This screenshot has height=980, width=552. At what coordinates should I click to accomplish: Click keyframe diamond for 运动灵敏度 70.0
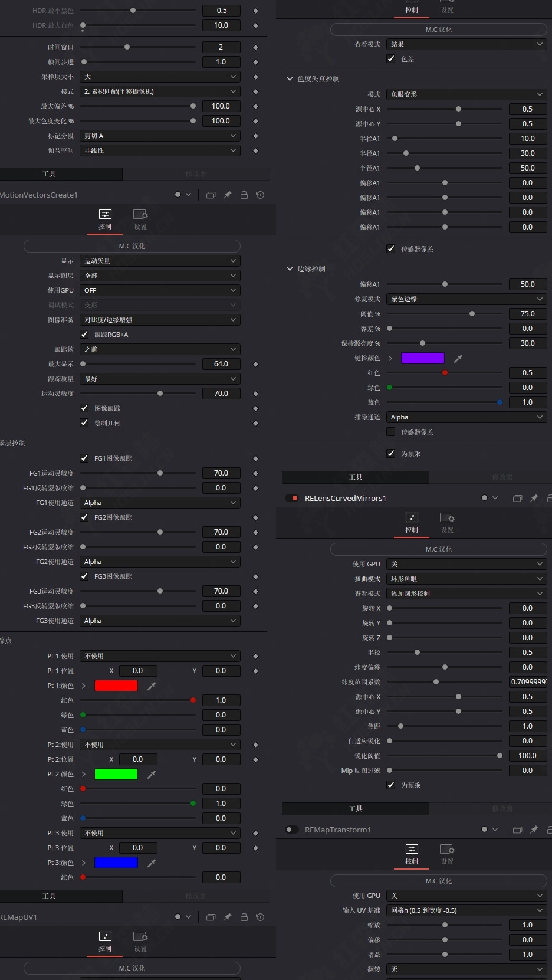coord(255,394)
